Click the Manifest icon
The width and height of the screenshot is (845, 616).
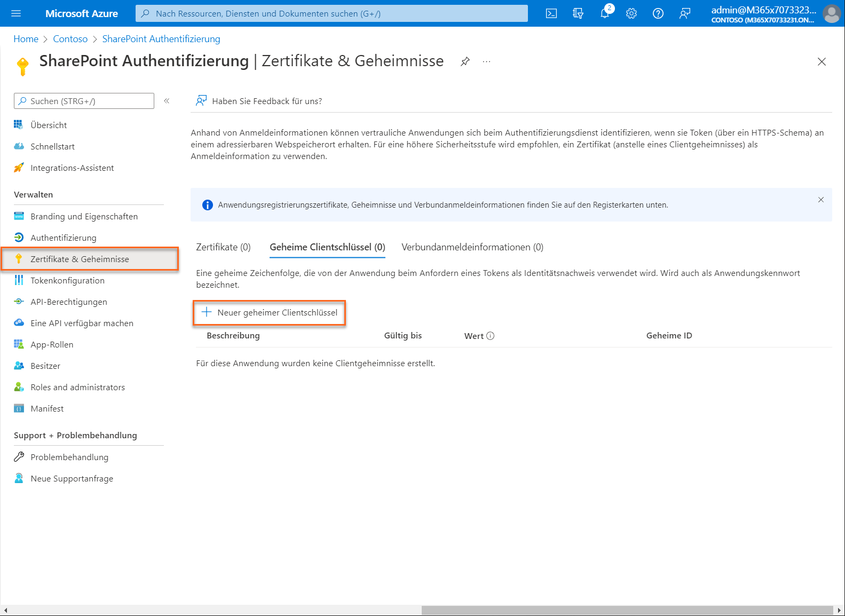[19, 408]
